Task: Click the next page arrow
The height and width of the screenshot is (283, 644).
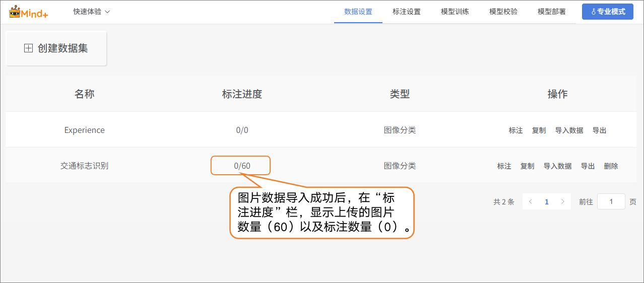Action: pos(563,202)
